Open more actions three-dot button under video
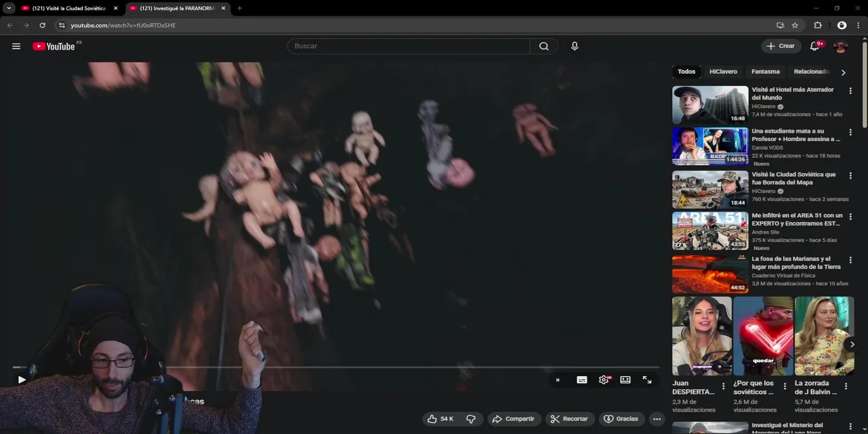 pyautogui.click(x=657, y=419)
